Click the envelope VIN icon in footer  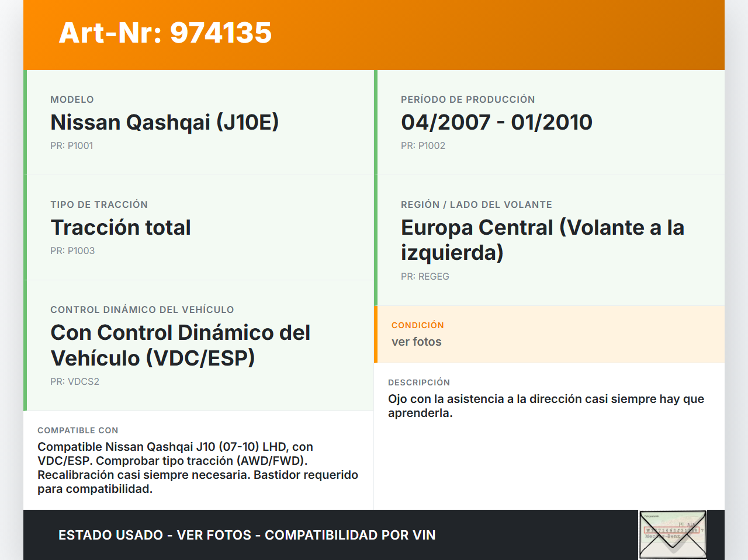coord(673,535)
